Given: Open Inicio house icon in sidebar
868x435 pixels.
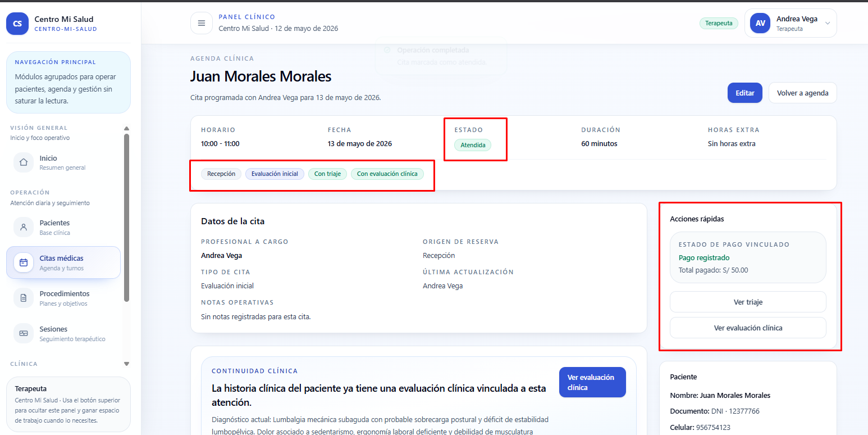Looking at the screenshot, I should pos(24,162).
